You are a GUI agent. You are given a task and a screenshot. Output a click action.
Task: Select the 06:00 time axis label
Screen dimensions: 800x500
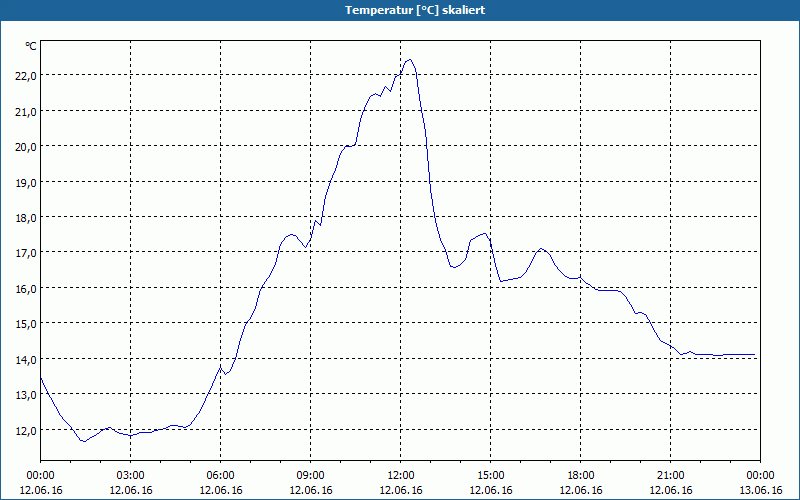pyautogui.click(x=220, y=475)
